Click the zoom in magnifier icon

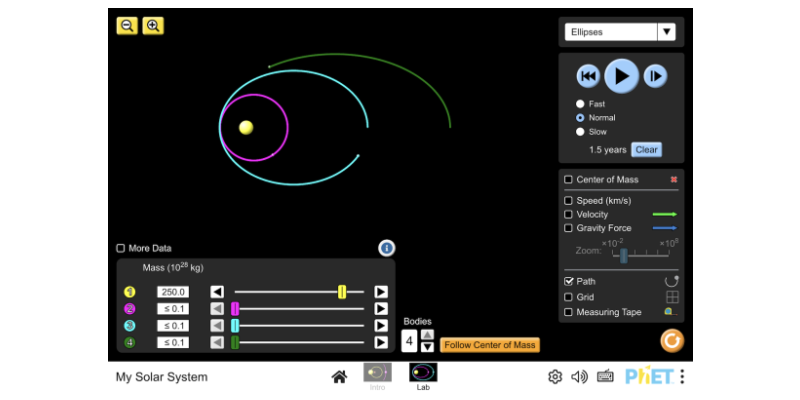point(153,26)
